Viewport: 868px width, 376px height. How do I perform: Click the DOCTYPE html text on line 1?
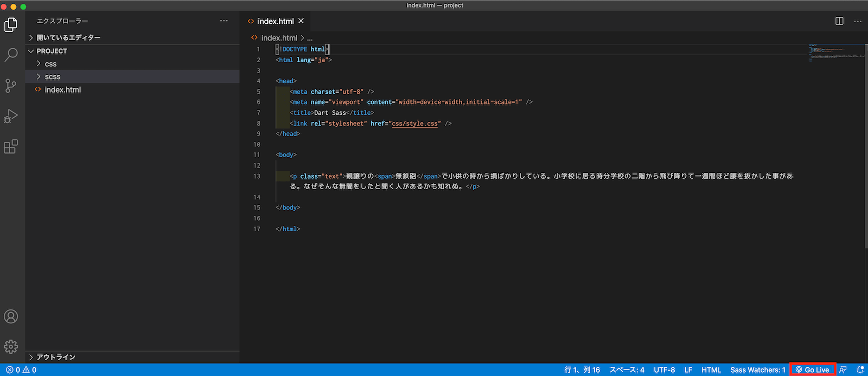pyautogui.click(x=302, y=49)
